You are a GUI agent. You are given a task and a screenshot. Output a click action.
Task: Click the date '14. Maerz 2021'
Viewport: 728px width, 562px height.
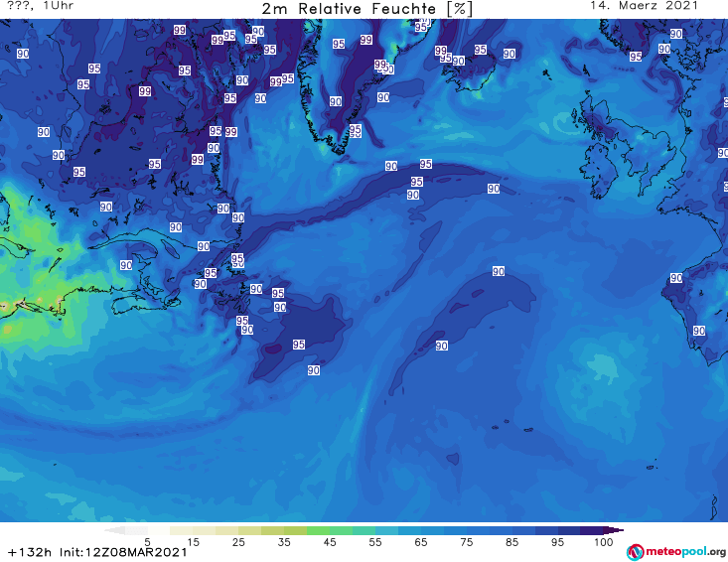[x=644, y=6]
